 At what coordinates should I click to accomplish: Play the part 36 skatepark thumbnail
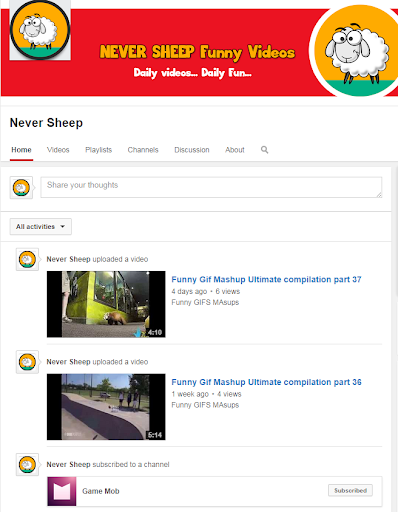pos(106,407)
